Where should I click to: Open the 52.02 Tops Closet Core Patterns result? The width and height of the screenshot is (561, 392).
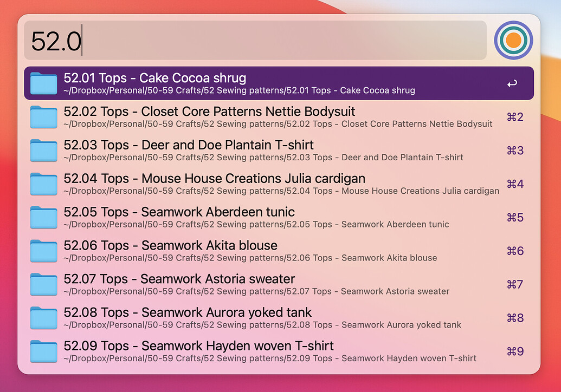(x=209, y=112)
